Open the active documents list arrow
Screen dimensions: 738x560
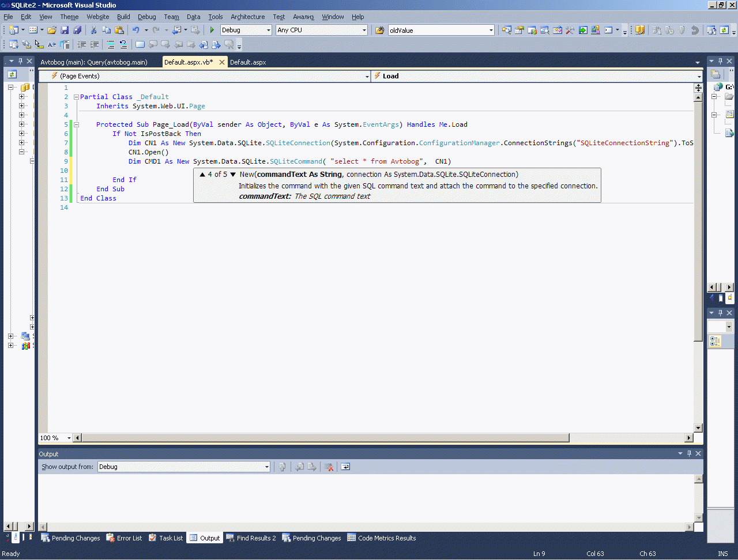coord(698,62)
